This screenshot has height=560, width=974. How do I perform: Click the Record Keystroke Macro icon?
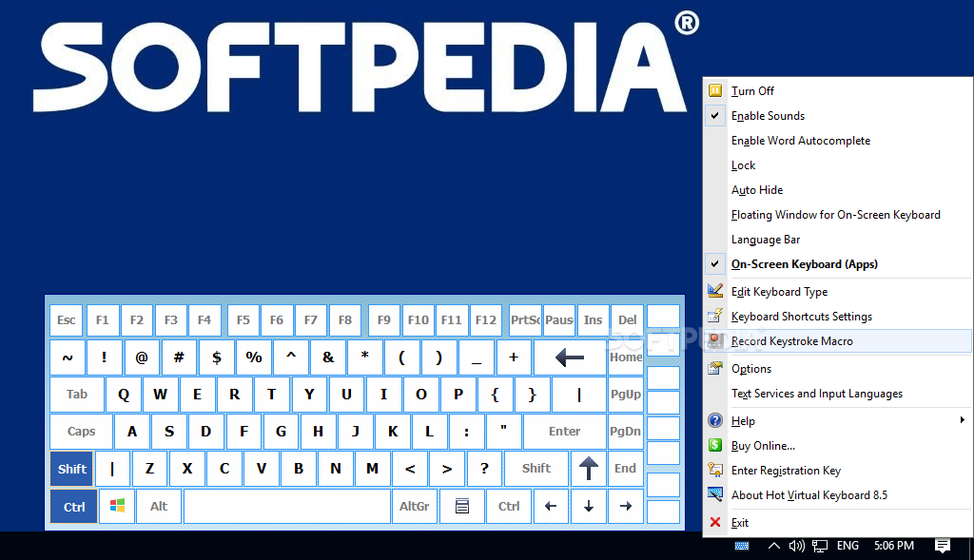click(715, 340)
